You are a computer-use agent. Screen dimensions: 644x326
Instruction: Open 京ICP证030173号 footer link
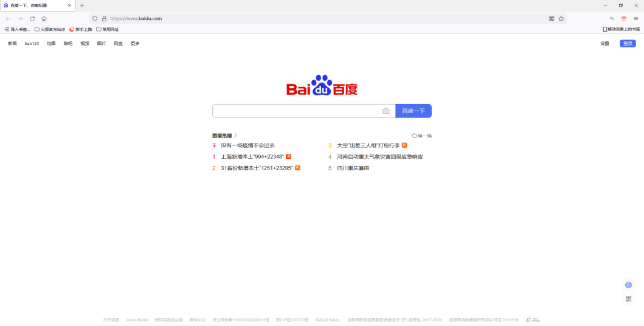click(x=292, y=320)
